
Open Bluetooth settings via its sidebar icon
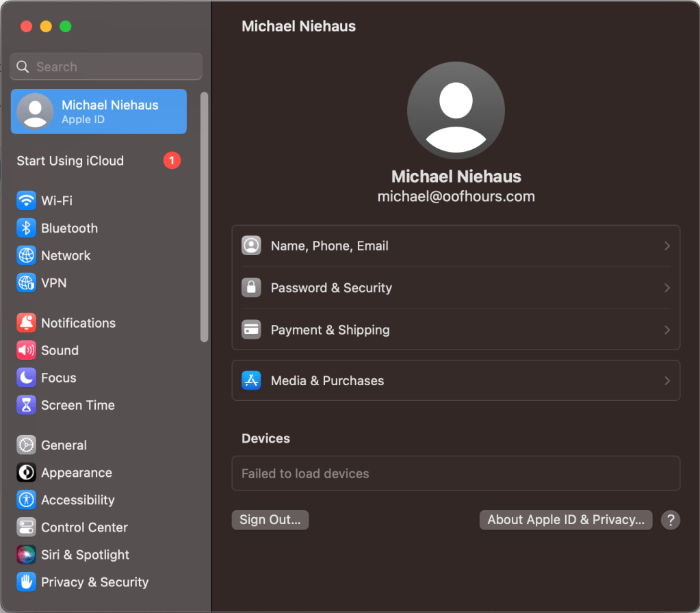click(27, 228)
